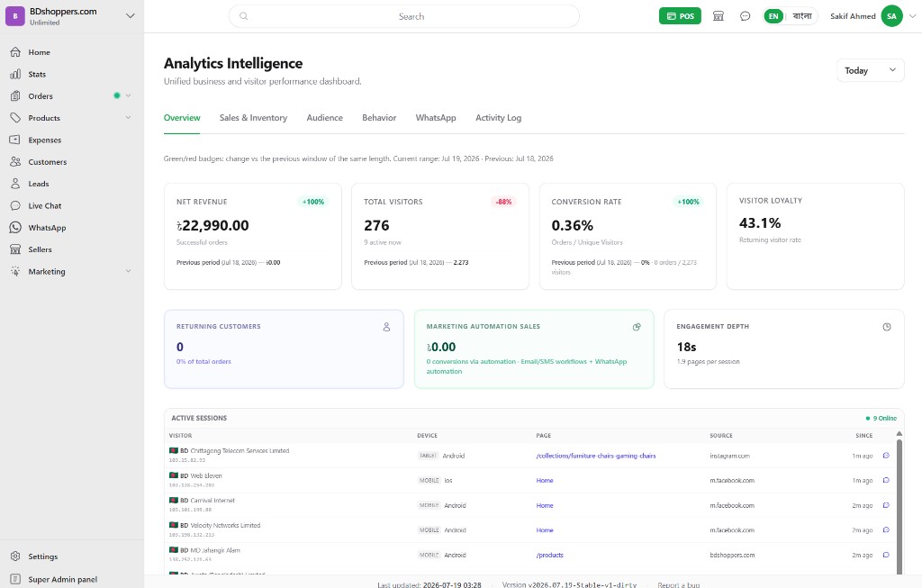Click instagram.com source cell
The width and height of the screenshot is (922, 588).
729,456
